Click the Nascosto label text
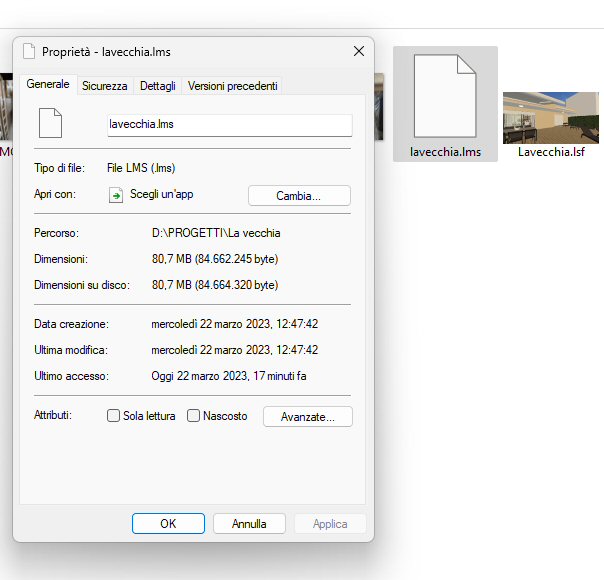Viewport: 604px width, 580px height. pos(225,416)
